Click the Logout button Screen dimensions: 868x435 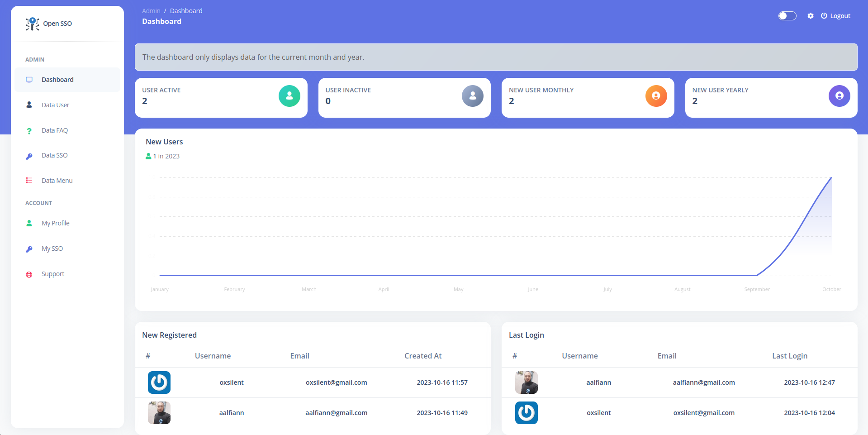[835, 15]
